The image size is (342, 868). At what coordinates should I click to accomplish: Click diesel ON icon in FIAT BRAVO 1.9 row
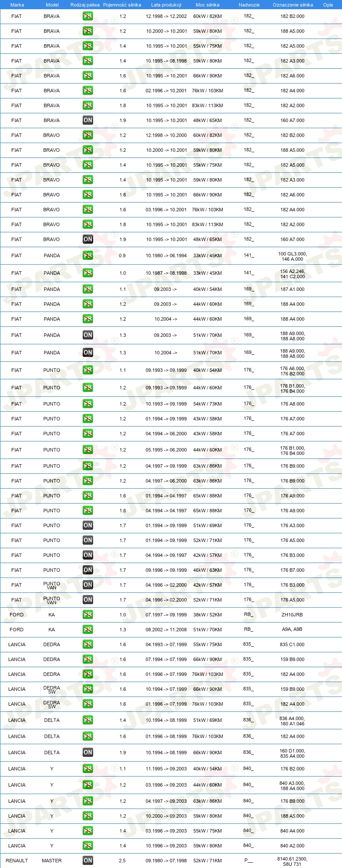pos(88,239)
